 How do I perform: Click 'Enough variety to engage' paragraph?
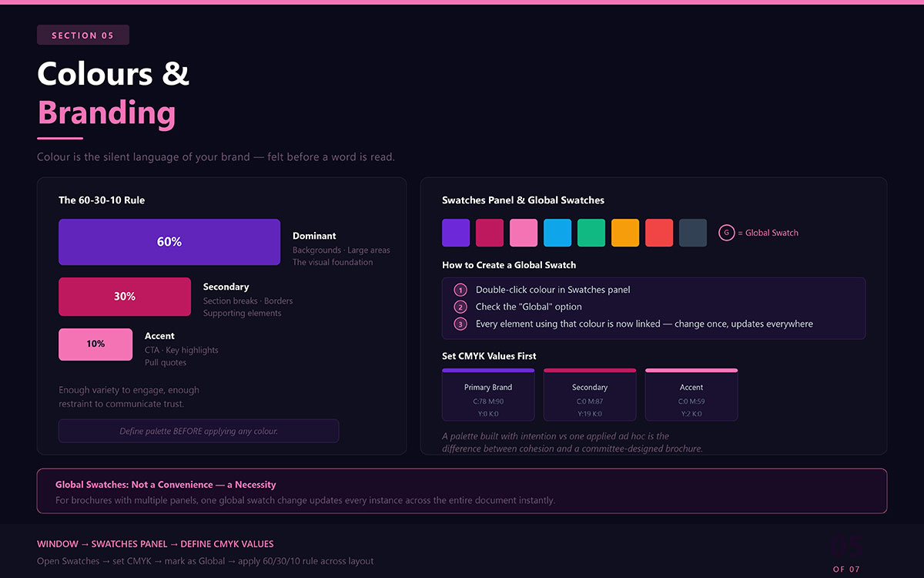point(129,397)
